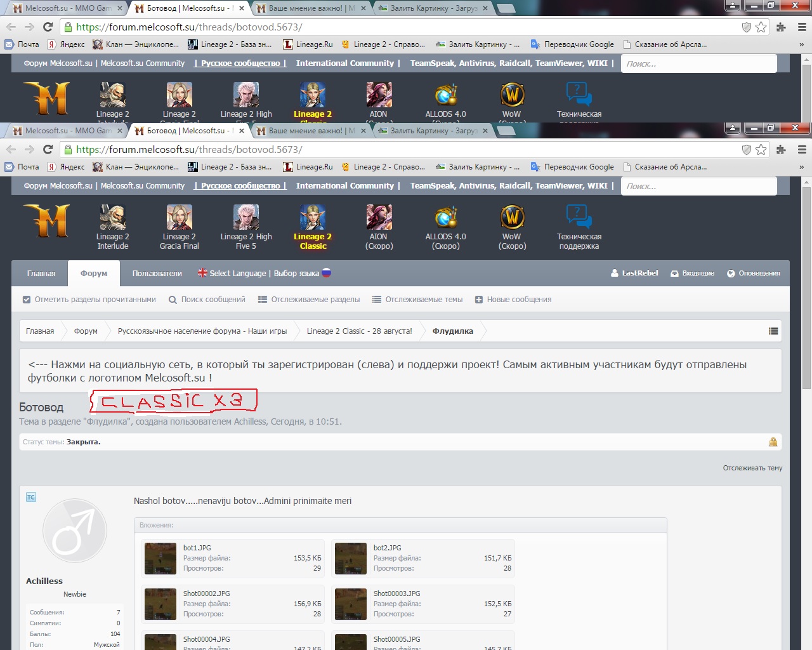Open the bot2.JPG attachment thumbnail

[351, 559]
